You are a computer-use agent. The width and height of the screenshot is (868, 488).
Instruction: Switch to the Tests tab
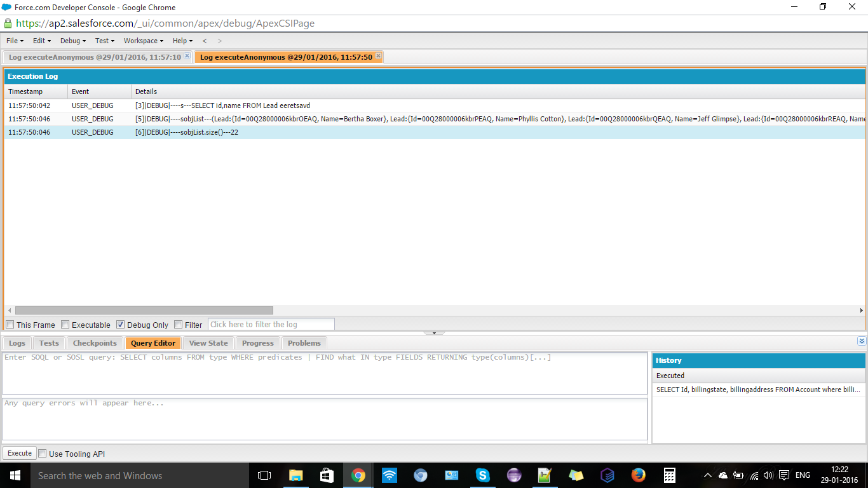click(49, 343)
